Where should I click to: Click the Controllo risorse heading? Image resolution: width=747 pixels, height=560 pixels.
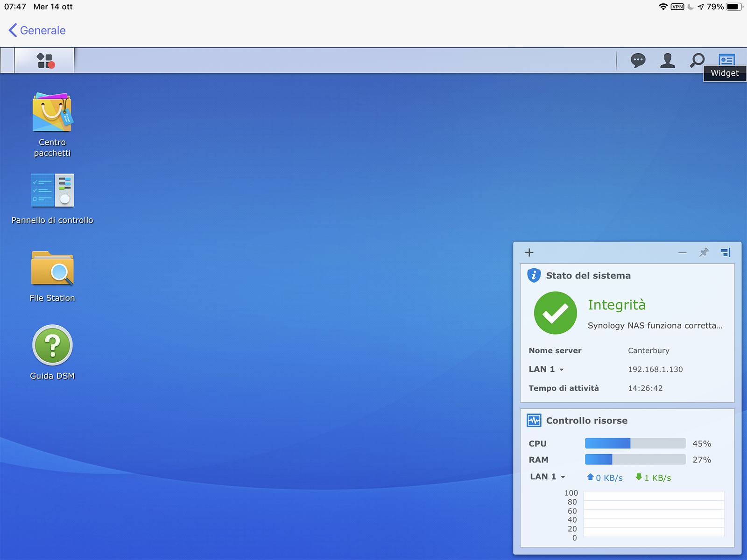click(587, 420)
